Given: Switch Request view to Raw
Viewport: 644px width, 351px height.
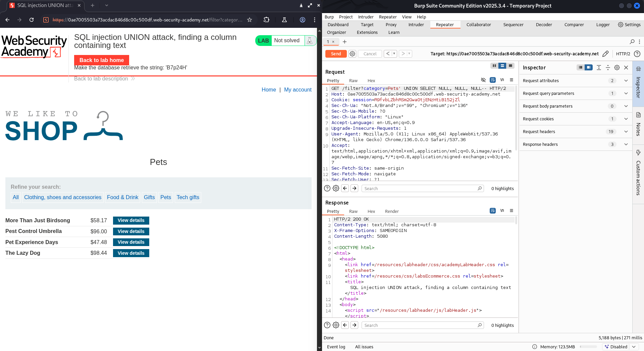Looking at the screenshot, I should coord(353,80).
